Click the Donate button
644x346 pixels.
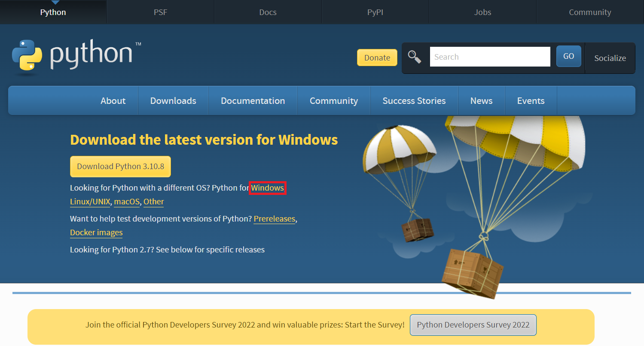[377, 58]
